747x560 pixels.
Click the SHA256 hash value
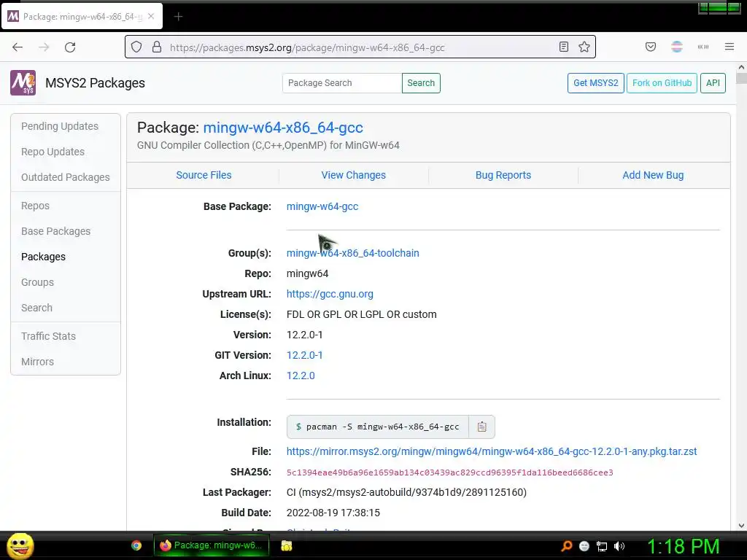pos(449,472)
